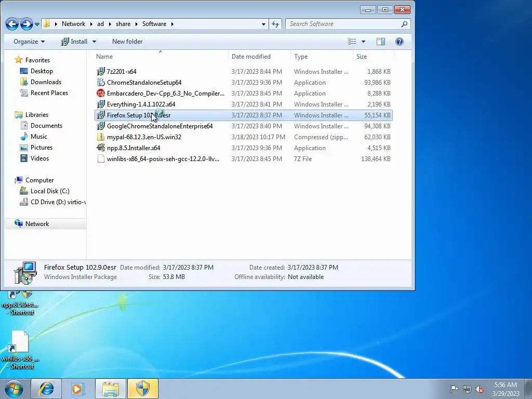This screenshot has width=532, height=399.
Task: Select the npp.8.5.Installer.x64 icon
Action: tap(101, 148)
